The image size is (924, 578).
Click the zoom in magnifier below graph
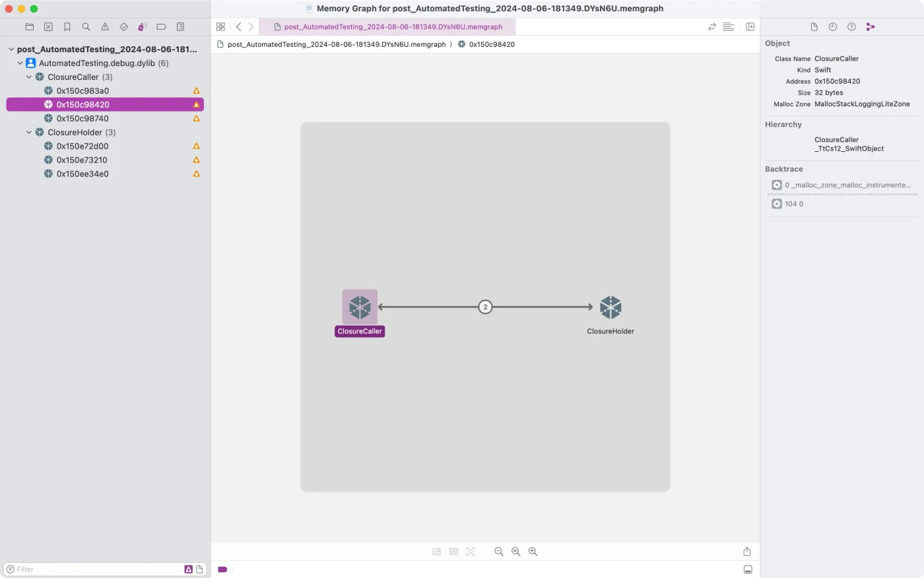pos(533,552)
